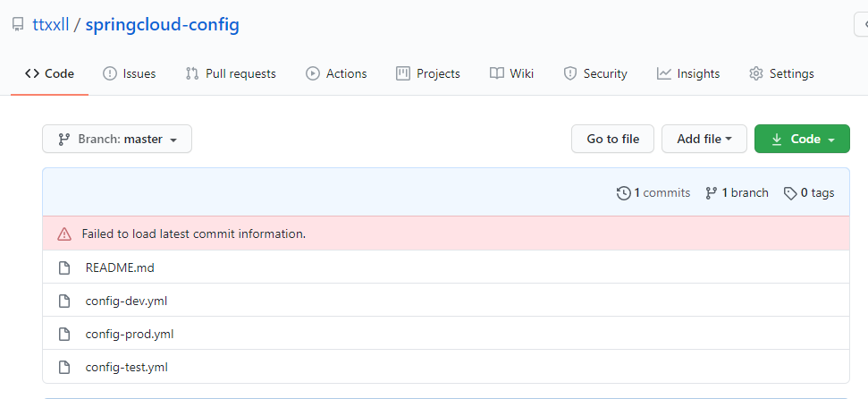Image resolution: width=868 pixels, height=399 pixels.
Task: Open the README.md file
Action: [x=120, y=267]
